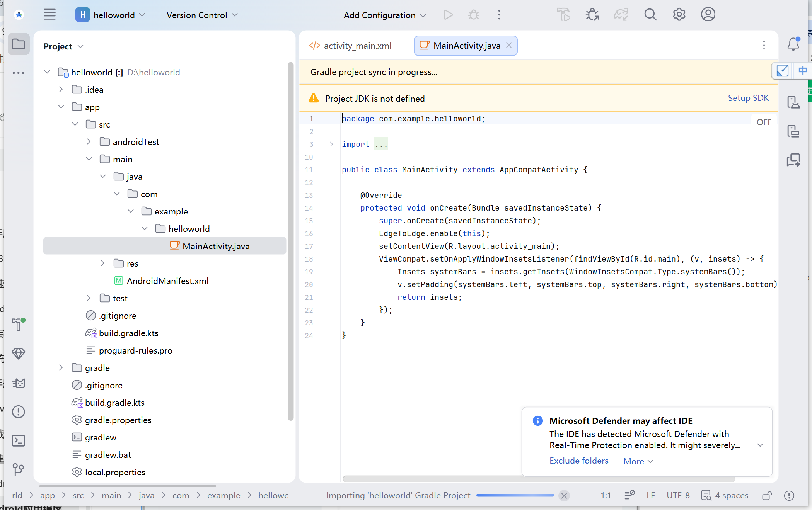Open the Project tool window folder icon
The image size is (812, 510).
click(18, 44)
